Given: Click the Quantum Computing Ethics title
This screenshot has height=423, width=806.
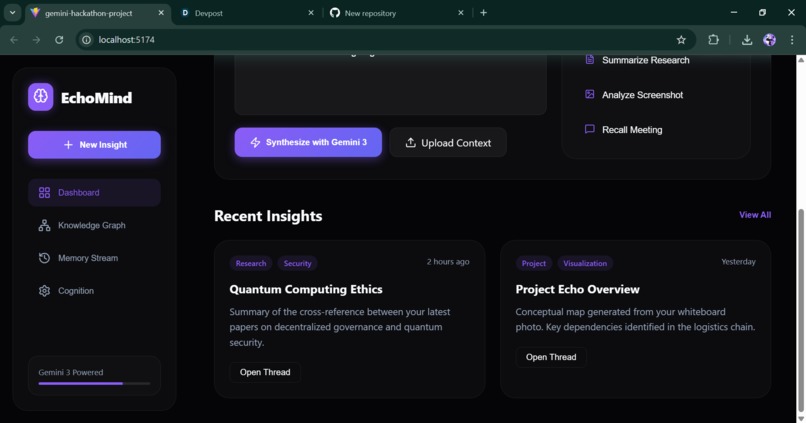Looking at the screenshot, I should pos(306,289).
